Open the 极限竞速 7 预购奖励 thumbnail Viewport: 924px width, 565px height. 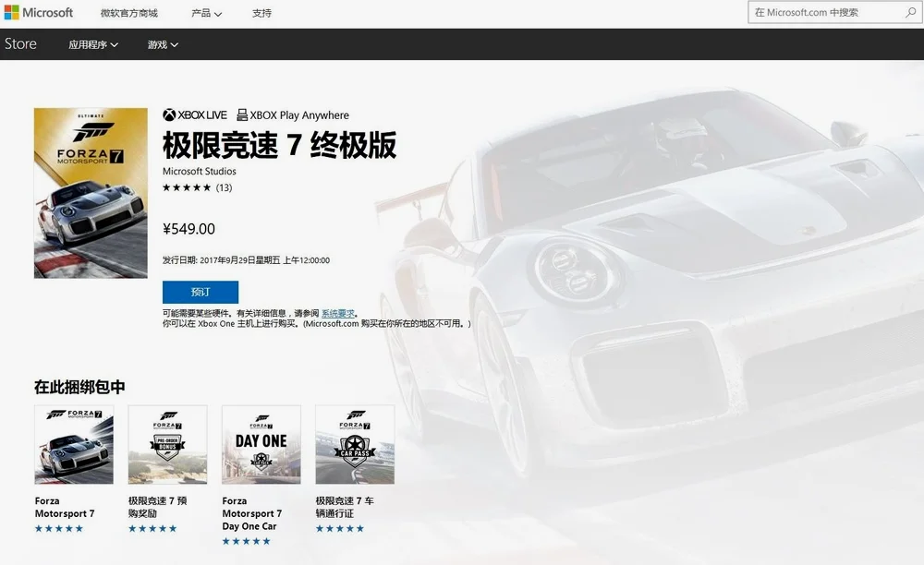pos(167,444)
